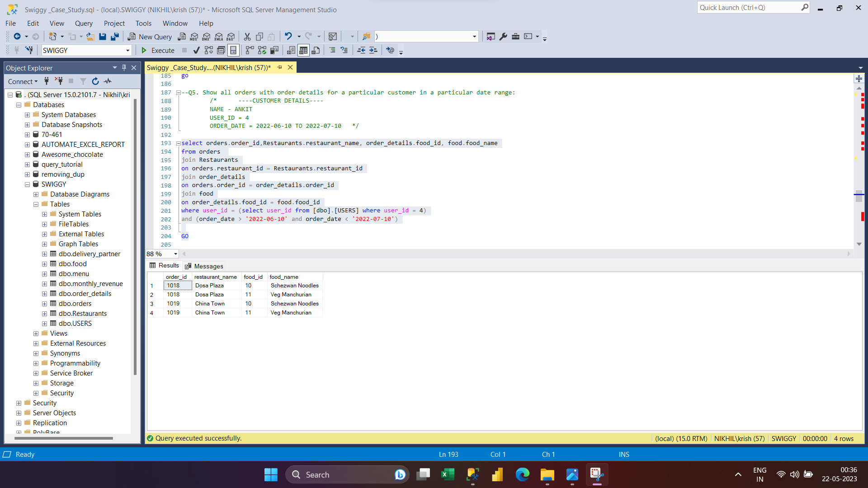The width and height of the screenshot is (868, 488).
Task: Click the Database Engine Query icon
Action: click(182, 37)
